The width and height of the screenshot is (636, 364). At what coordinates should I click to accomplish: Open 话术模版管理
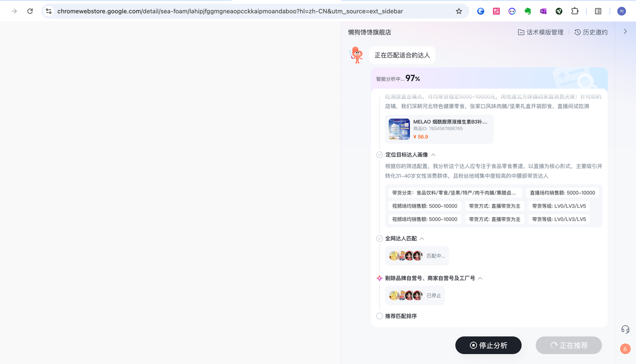pos(541,32)
